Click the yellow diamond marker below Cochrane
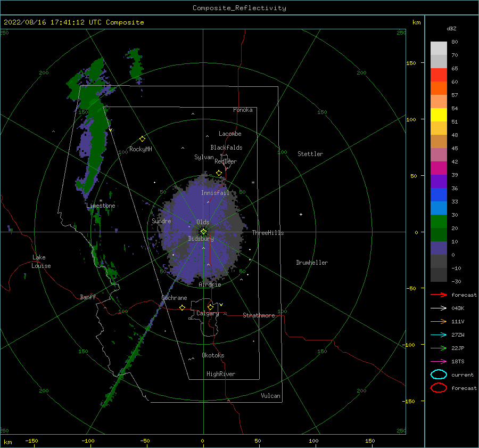479x448 pixels. [183, 307]
